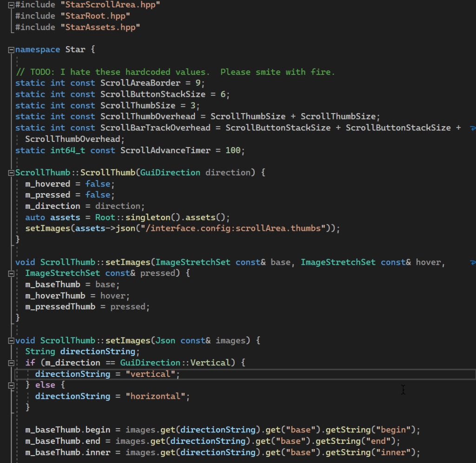Collapse the #include block fold toggle
This screenshot has height=463, width=476.
(x=11, y=5)
